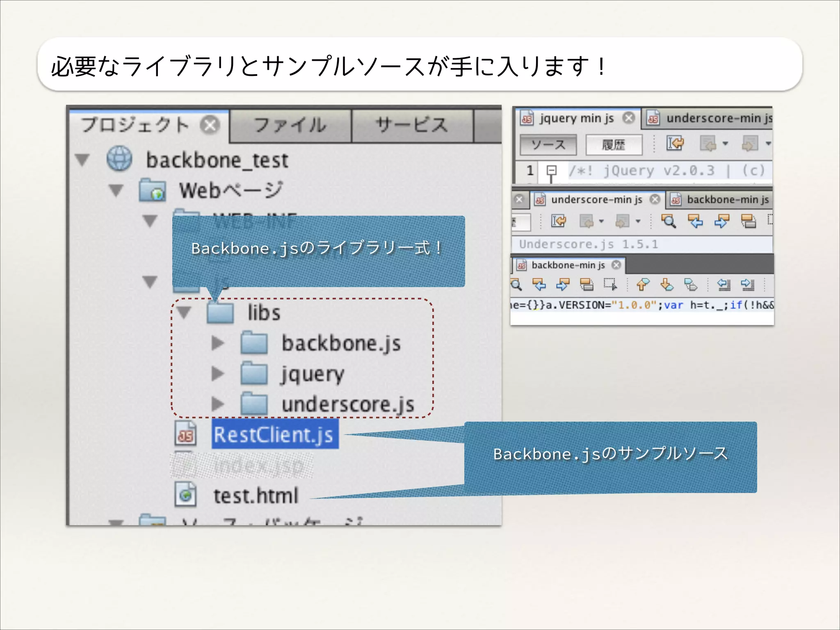Toggle the ソース view button
The image size is (840, 630).
[548, 145]
